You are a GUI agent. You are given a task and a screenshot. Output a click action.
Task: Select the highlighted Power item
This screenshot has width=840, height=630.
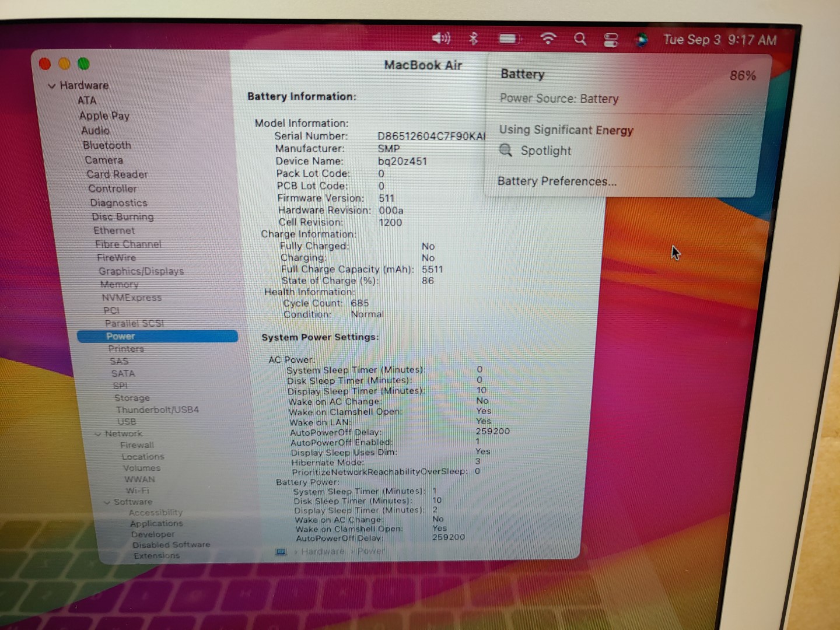[157, 336]
